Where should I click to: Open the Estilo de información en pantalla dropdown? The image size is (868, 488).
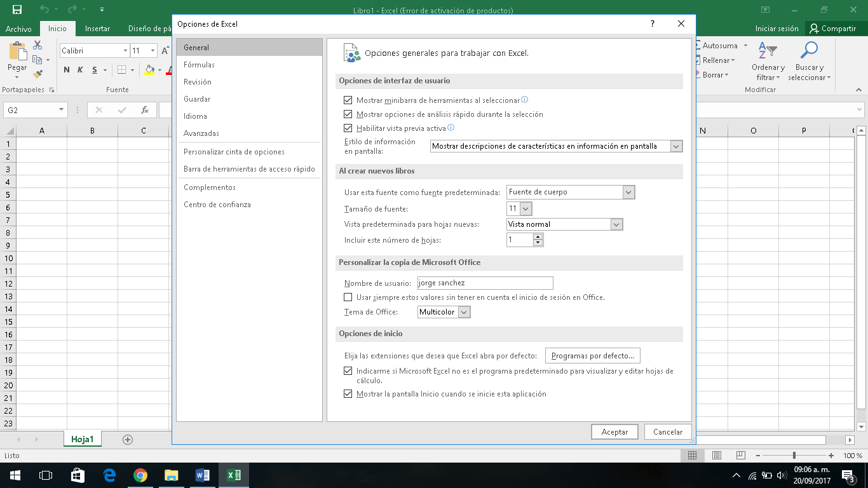pos(675,146)
